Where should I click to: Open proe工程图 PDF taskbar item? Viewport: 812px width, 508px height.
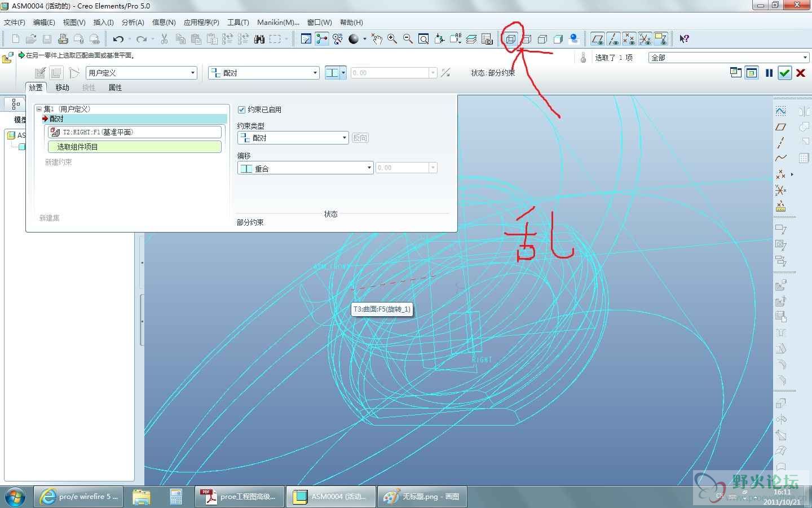point(240,497)
